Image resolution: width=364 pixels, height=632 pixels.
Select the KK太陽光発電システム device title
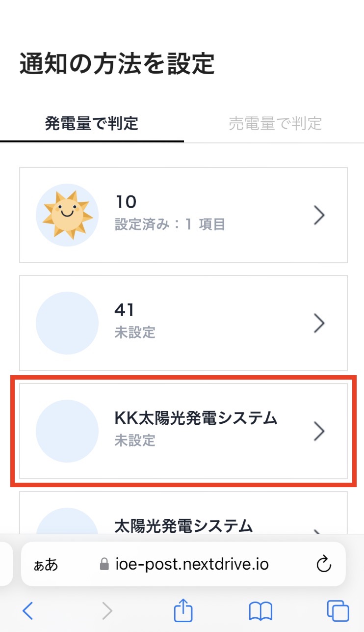[x=196, y=418]
